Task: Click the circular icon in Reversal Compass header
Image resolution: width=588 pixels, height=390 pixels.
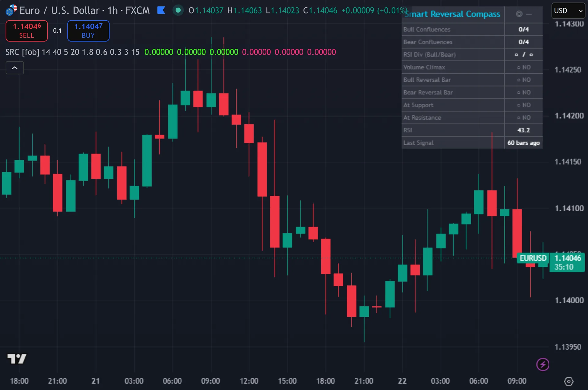Action: pyautogui.click(x=519, y=14)
